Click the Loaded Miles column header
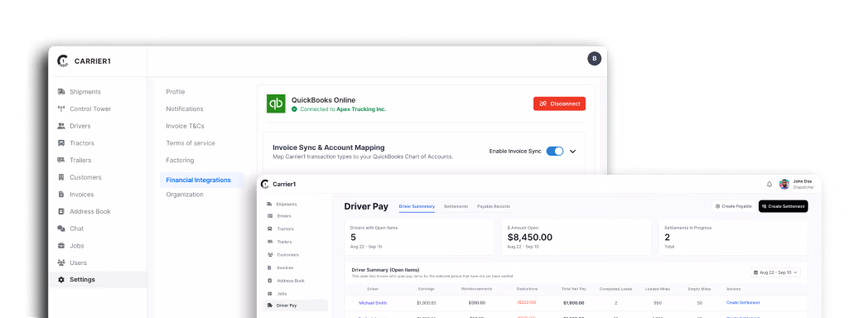 657,289
